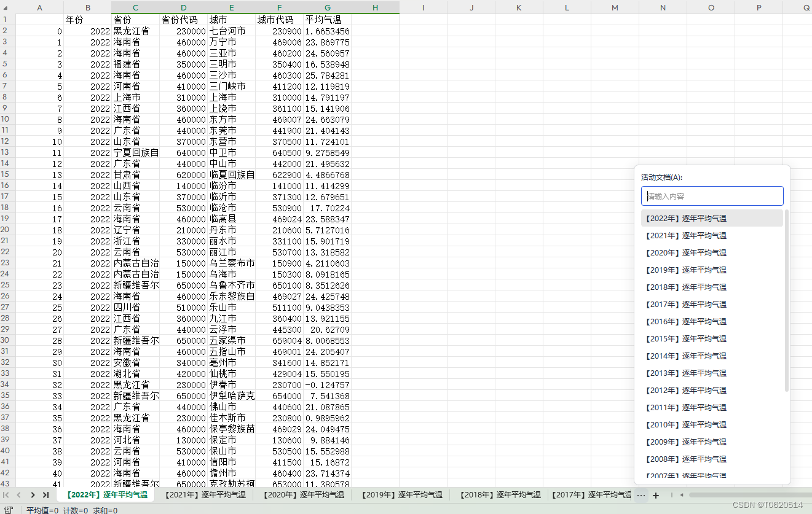Click the 省份代码 header cell

(183, 20)
